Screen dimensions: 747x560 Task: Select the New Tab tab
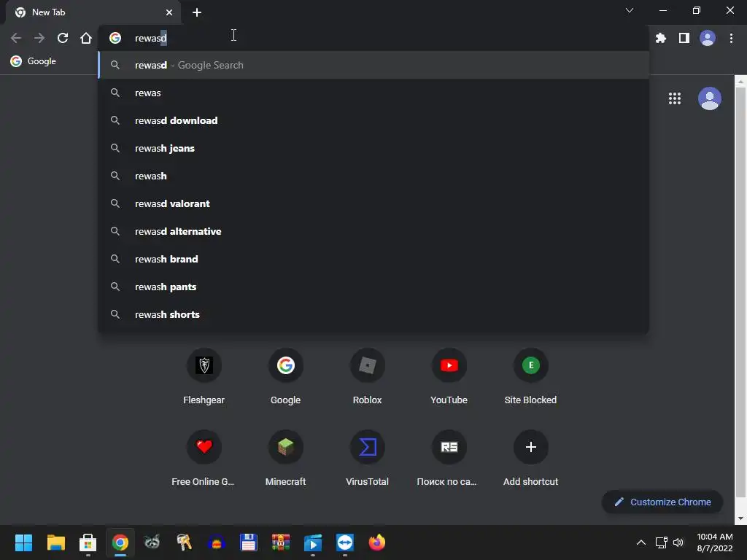[x=93, y=12]
